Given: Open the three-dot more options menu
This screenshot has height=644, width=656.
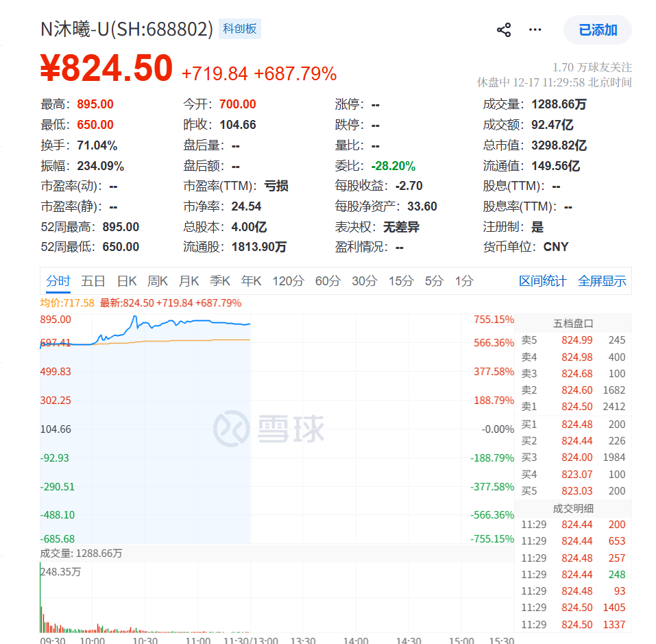Looking at the screenshot, I should click(535, 29).
